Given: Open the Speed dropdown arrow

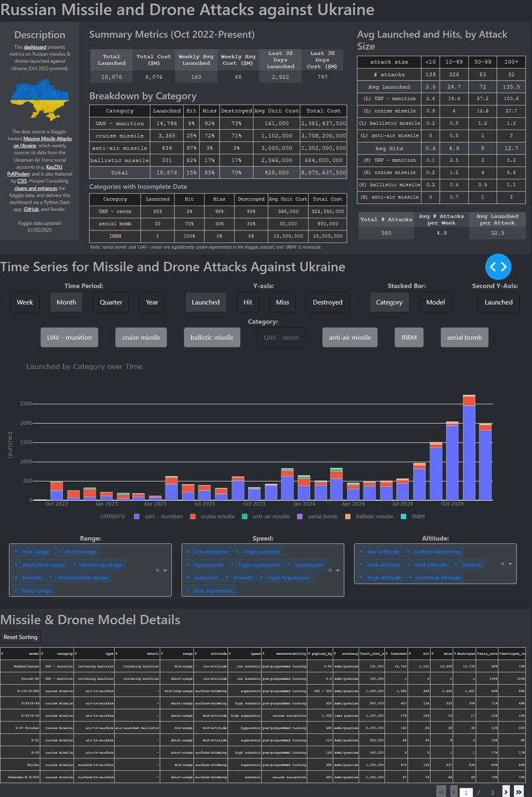Looking at the screenshot, I should [337, 571].
